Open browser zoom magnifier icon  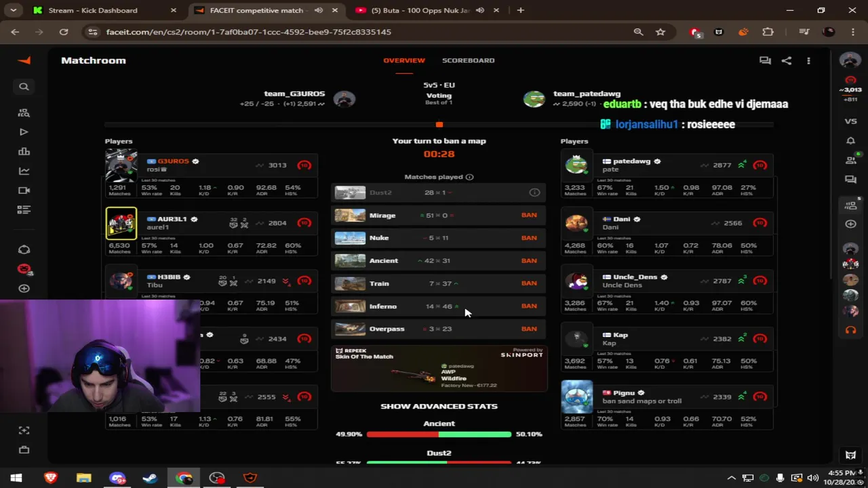click(638, 32)
